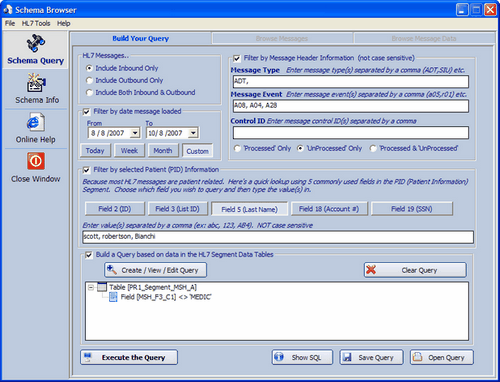The width and height of the screenshot is (500, 382).
Task: Toggle Filter by selected Patient (PID) checkbox
Action: pyautogui.click(x=86, y=170)
